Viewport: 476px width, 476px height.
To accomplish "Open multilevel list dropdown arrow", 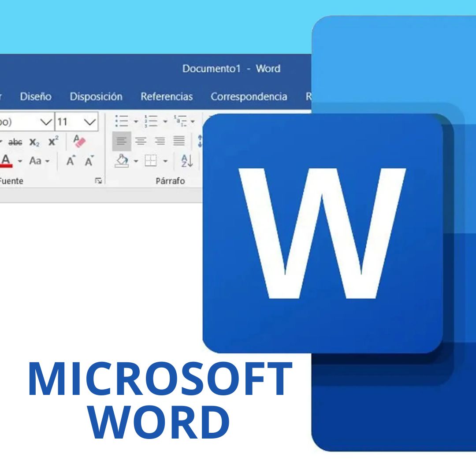I will [193, 122].
